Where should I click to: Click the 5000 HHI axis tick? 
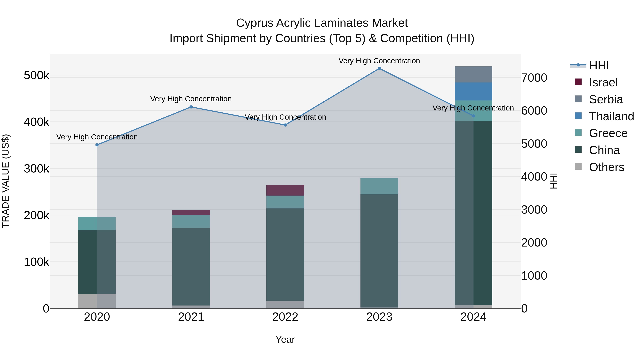pos(534,144)
